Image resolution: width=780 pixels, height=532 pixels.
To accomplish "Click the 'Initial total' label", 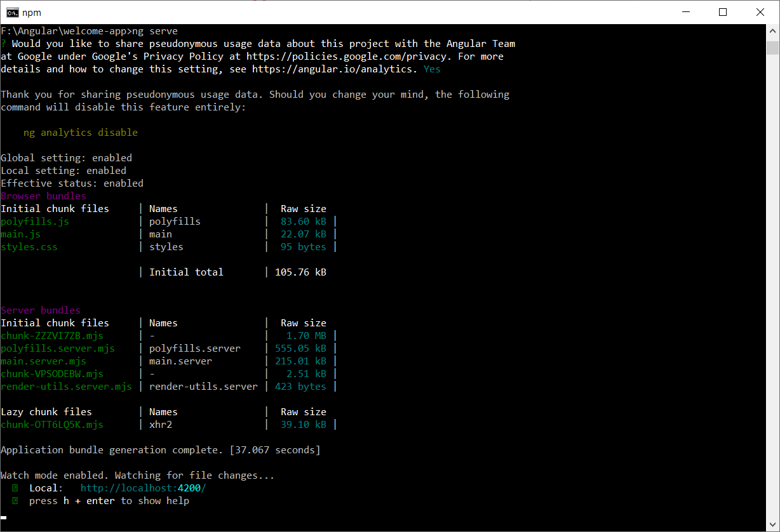I will 186,272.
